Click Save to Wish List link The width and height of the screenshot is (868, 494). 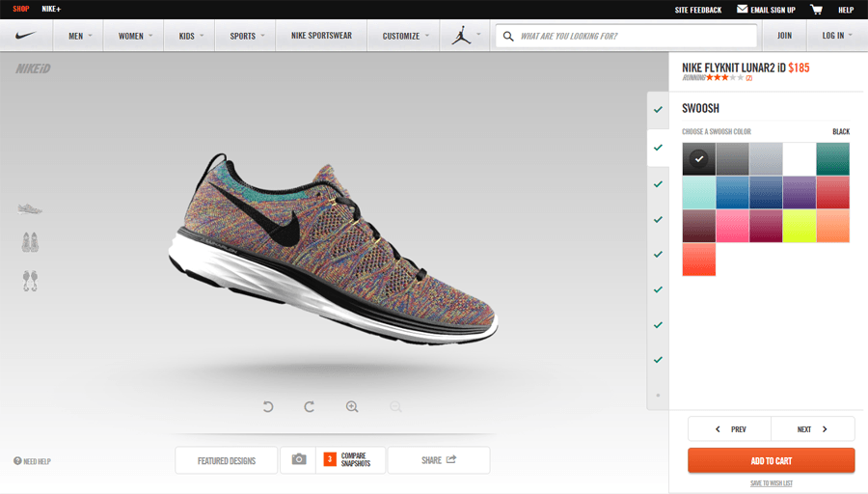pyautogui.click(x=772, y=483)
